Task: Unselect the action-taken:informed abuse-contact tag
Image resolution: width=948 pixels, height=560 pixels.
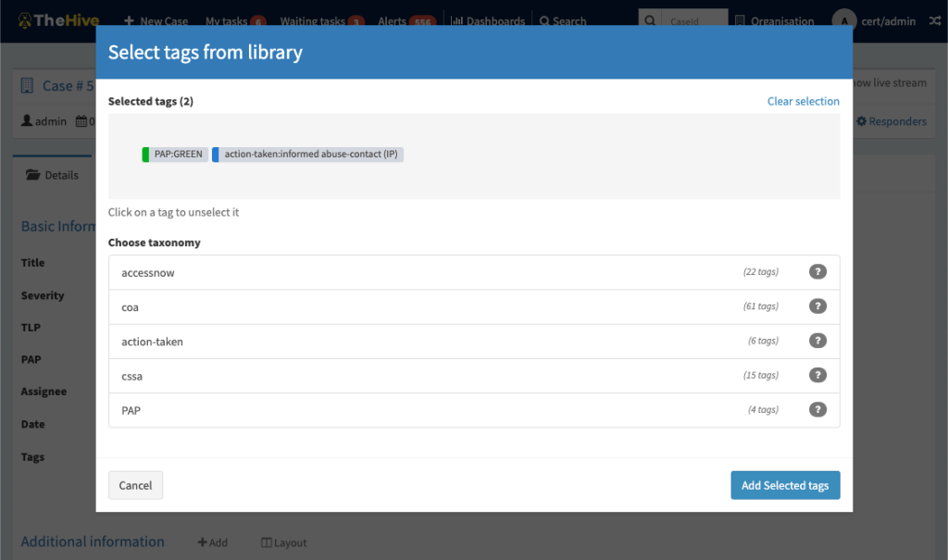Action: (x=309, y=155)
